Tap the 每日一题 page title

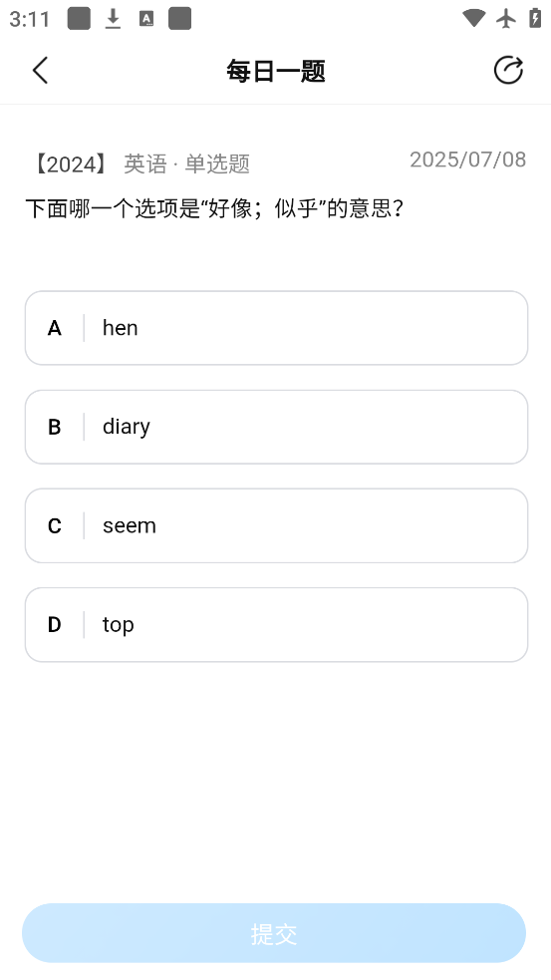275,71
